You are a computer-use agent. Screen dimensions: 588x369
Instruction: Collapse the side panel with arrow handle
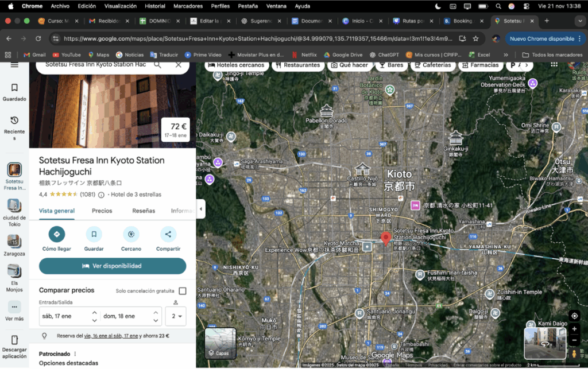pyautogui.click(x=200, y=209)
